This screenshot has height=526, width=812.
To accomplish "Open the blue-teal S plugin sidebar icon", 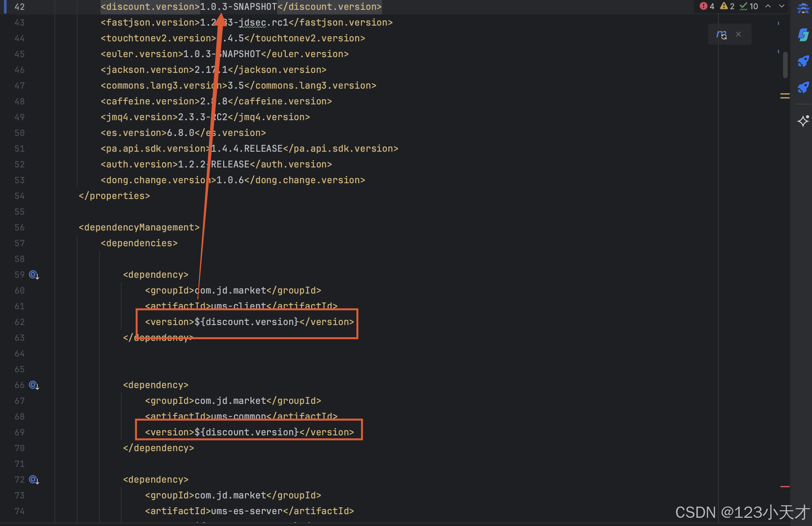I will point(803,35).
